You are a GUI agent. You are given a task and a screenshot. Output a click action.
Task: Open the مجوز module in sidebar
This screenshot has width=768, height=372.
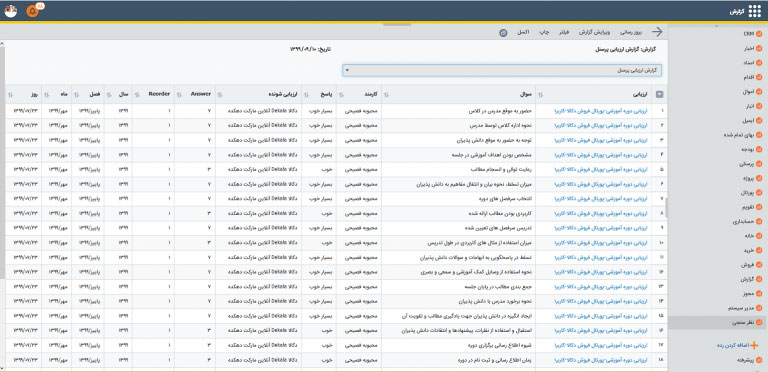coord(752,293)
